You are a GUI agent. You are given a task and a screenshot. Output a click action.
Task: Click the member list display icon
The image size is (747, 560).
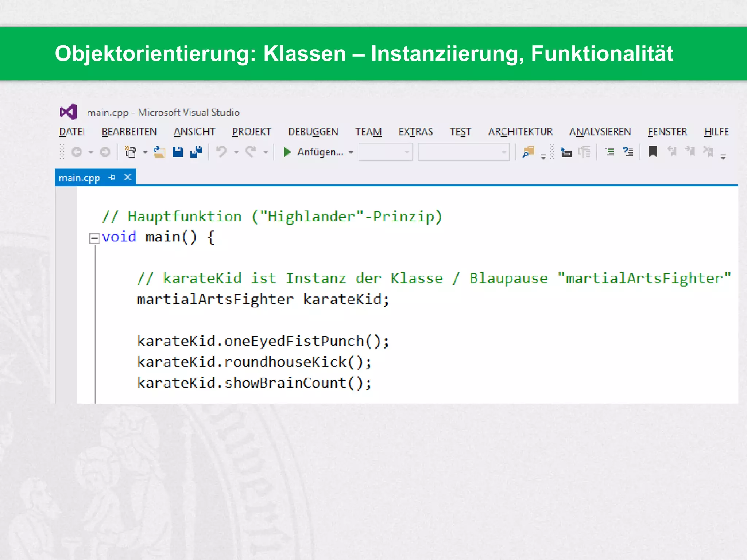click(566, 152)
